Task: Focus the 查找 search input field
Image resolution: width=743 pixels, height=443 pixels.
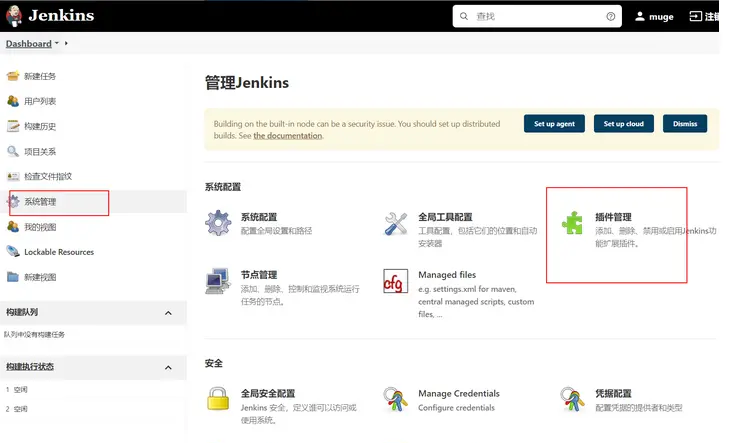Action: [537, 16]
